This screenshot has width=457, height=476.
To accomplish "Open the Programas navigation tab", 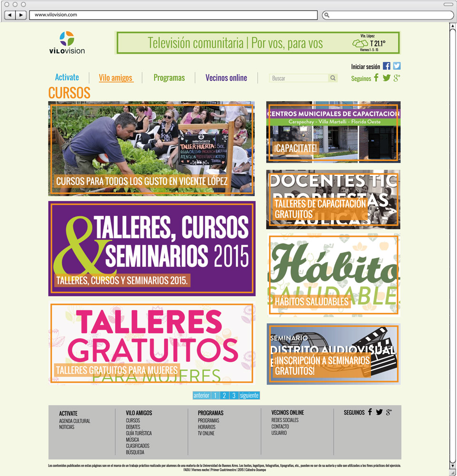I will [169, 78].
